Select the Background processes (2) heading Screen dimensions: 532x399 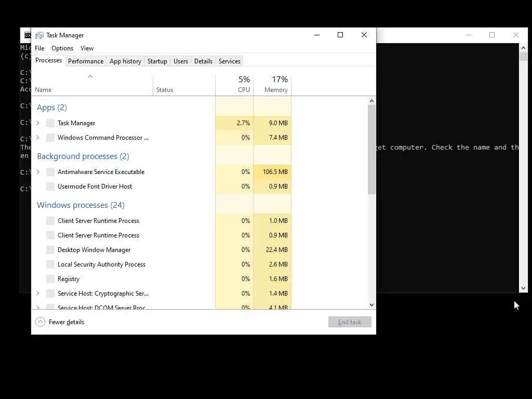[x=83, y=156]
